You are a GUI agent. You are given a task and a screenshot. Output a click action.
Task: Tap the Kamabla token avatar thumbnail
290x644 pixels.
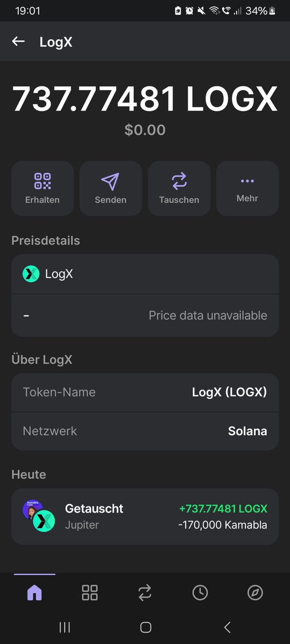click(32, 509)
